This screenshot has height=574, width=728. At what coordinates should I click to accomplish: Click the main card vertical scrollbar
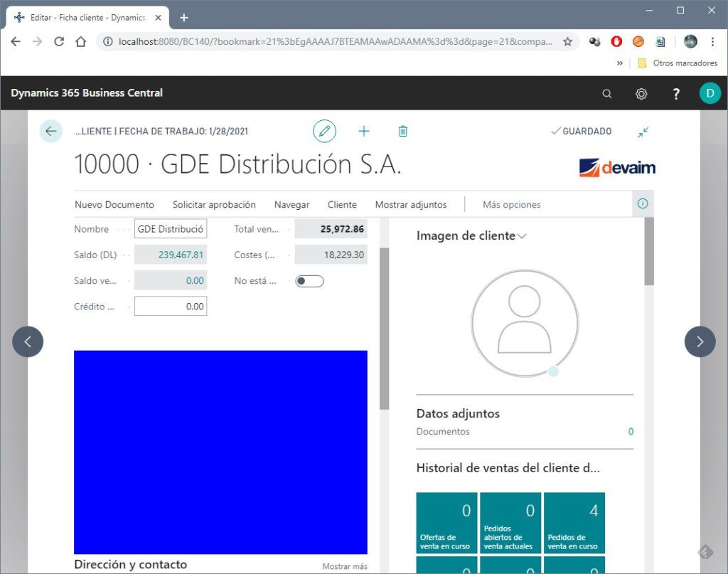tap(384, 329)
